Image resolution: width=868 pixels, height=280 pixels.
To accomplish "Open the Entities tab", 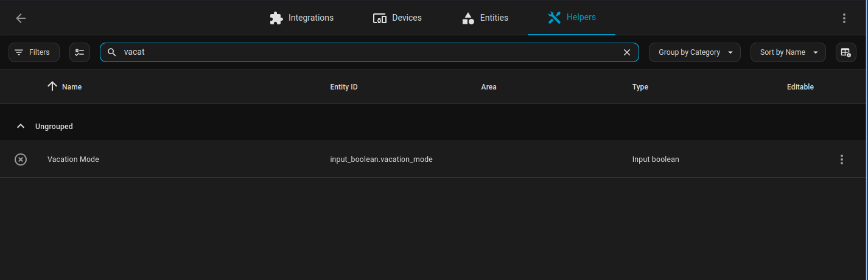I will coord(485,18).
